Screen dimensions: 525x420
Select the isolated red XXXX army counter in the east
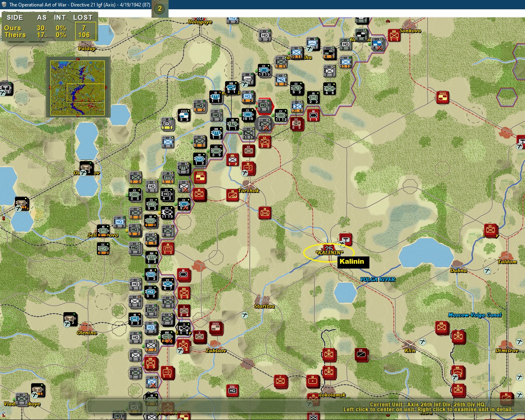[x=443, y=97]
